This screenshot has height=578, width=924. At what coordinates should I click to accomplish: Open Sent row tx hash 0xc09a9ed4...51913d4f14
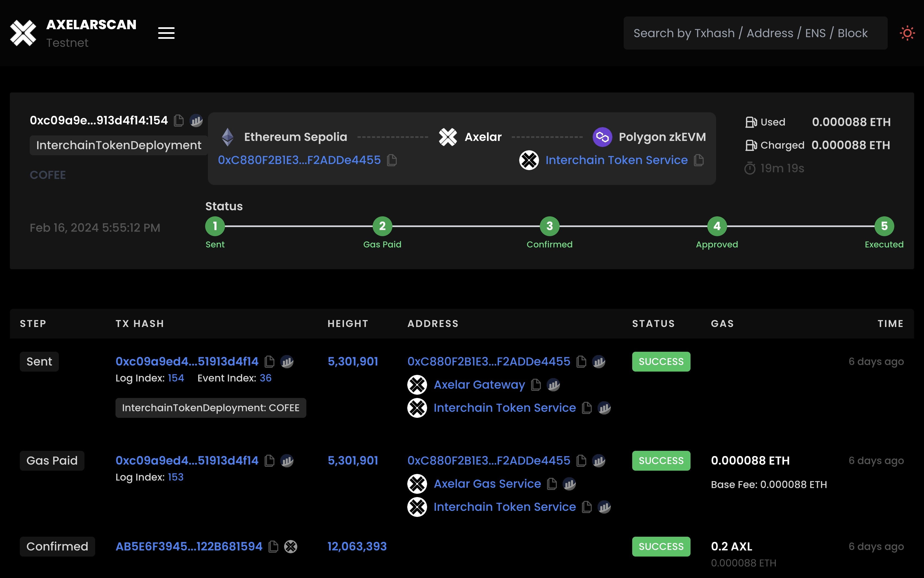coord(187,361)
